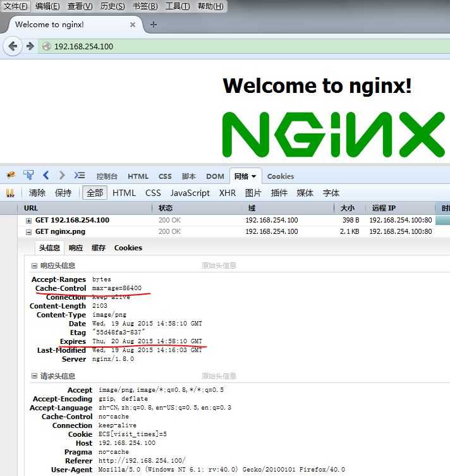
Task: Open the 头信息 request tab
Action: 49,248
